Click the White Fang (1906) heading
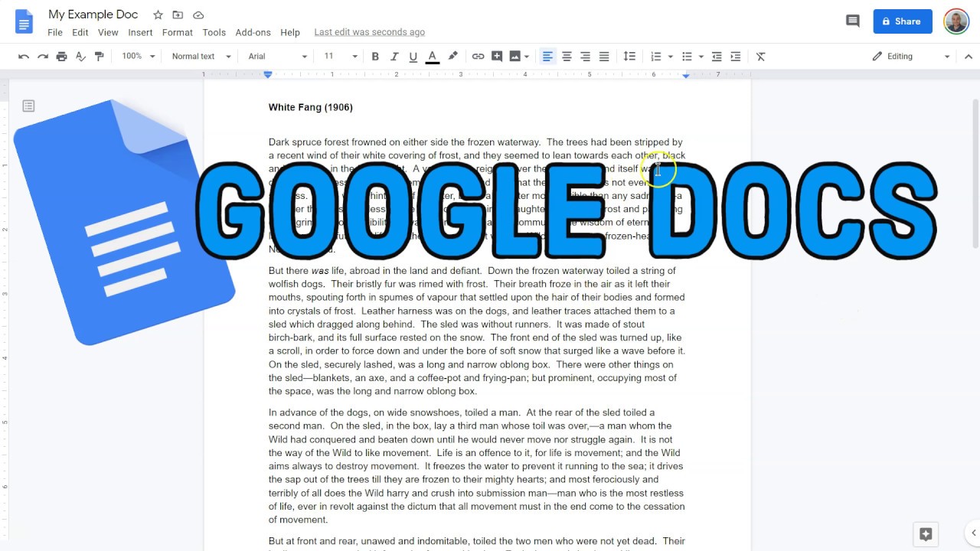The image size is (980, 551). (311, 107)
